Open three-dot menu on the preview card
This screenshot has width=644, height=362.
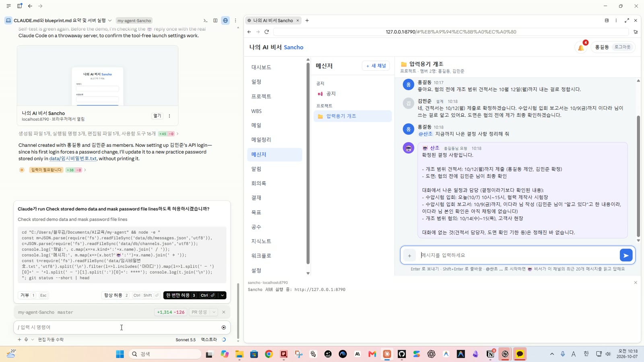pos(169,116)
